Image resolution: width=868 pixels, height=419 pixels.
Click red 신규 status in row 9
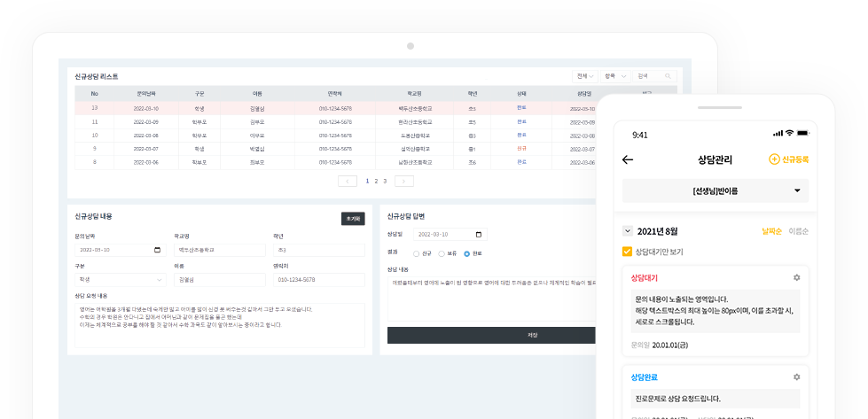[521, 149]
